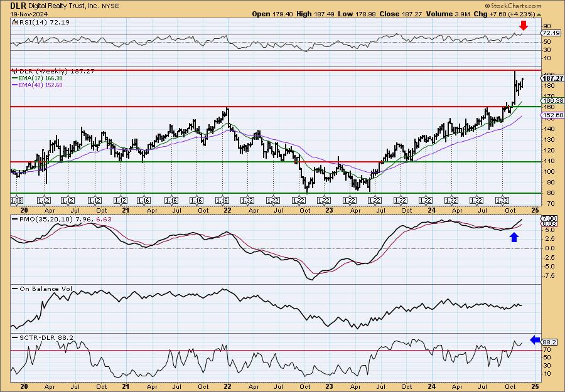
Task: Click the On Balance Vol indicator label
Action: click(x=46, y=289)
